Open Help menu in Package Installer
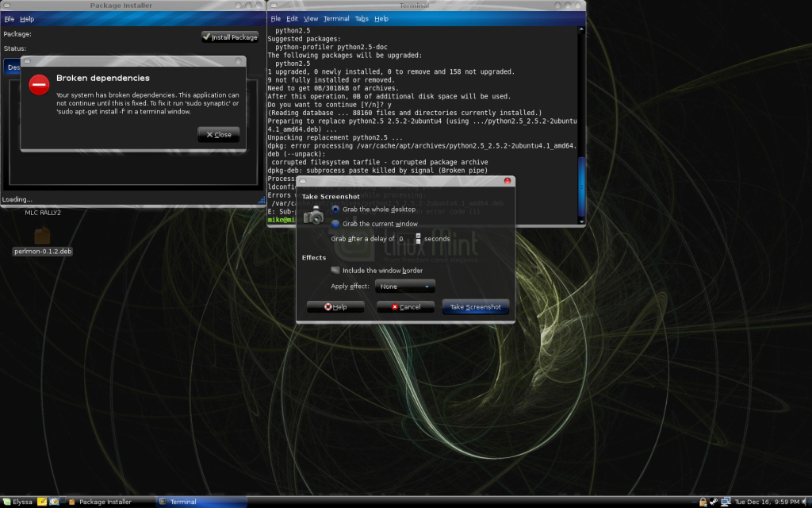The height and width of the screenshot is (508, 812). point(27,19)
